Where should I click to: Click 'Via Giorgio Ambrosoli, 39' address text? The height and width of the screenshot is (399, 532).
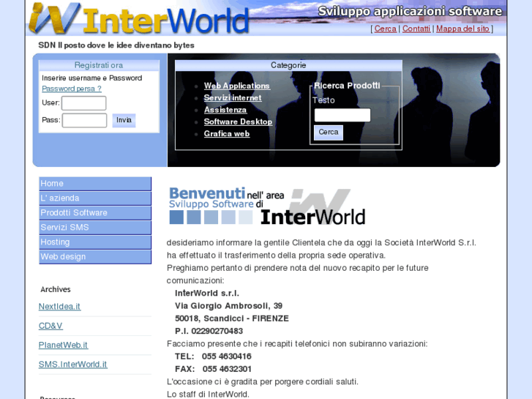pyautogui.click(x=228, y=306)
